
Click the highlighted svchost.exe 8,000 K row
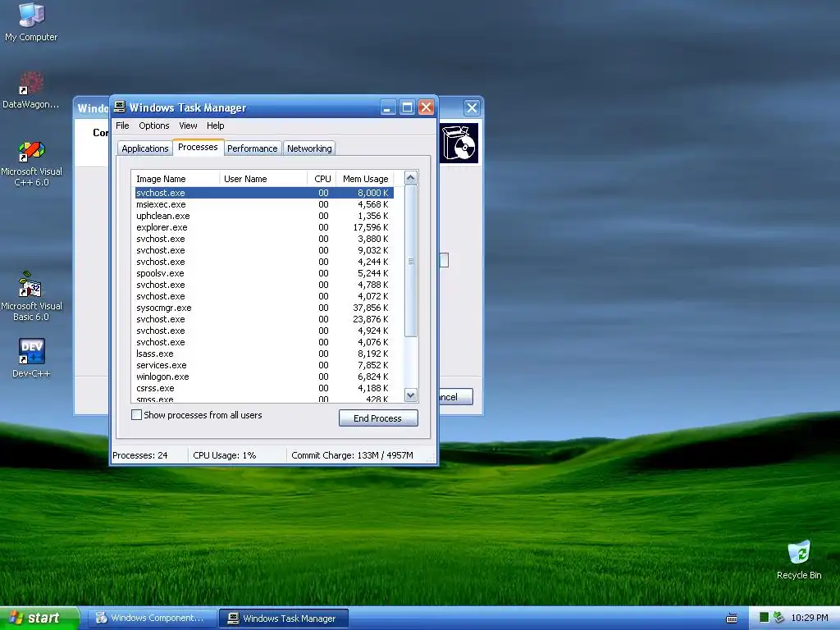(x=264, y=193)
